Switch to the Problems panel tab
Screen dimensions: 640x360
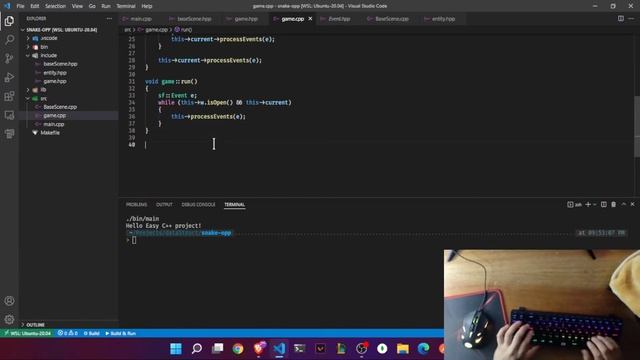point(136,204)
